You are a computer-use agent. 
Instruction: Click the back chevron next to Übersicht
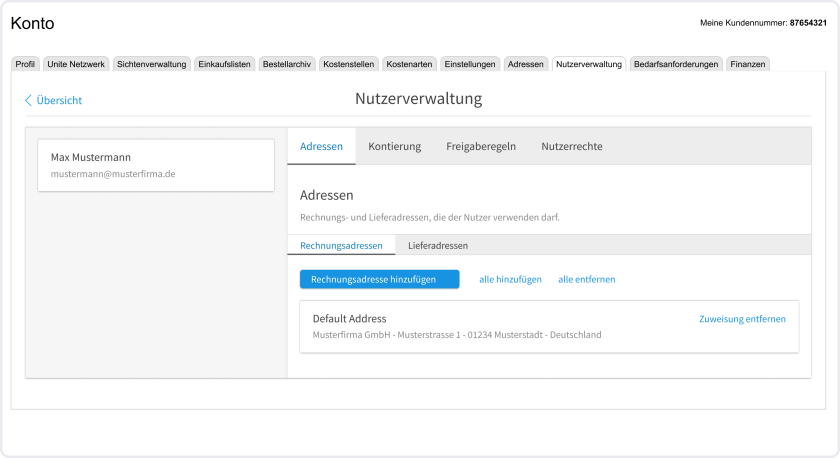click(28, 100)
